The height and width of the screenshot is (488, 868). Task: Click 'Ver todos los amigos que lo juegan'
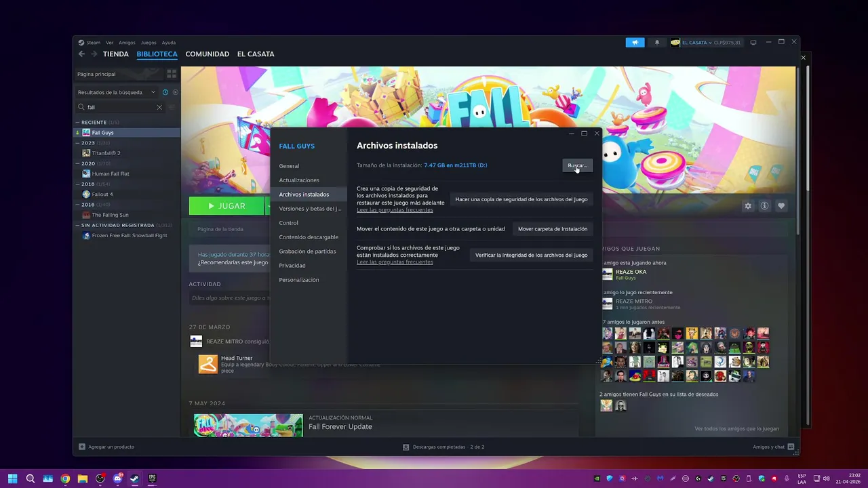tap(736, 429)
